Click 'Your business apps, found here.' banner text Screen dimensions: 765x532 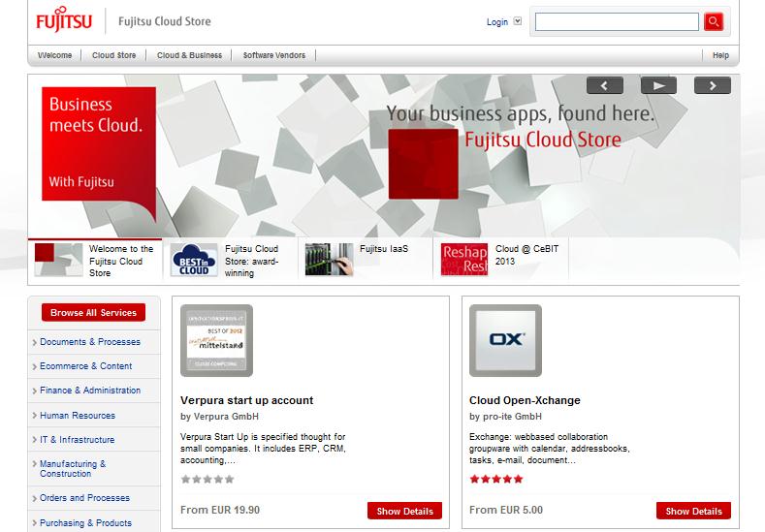coord(520,113)
